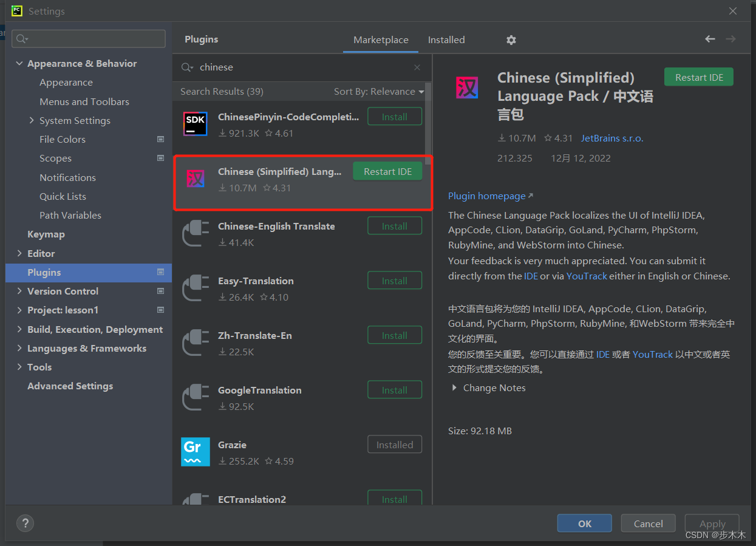The image size is (756, 546).
Task: Open help with the question mark icon
Action: tap(25, 523)
